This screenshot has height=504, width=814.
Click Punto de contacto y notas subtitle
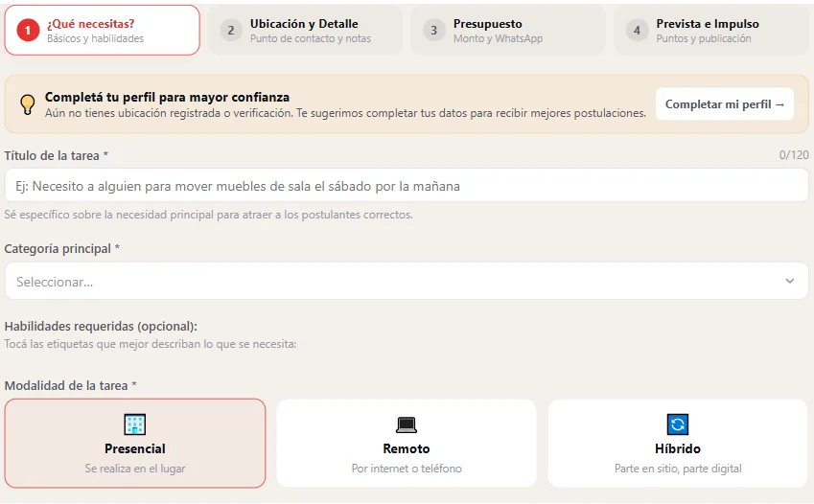(x=311, y=38)
